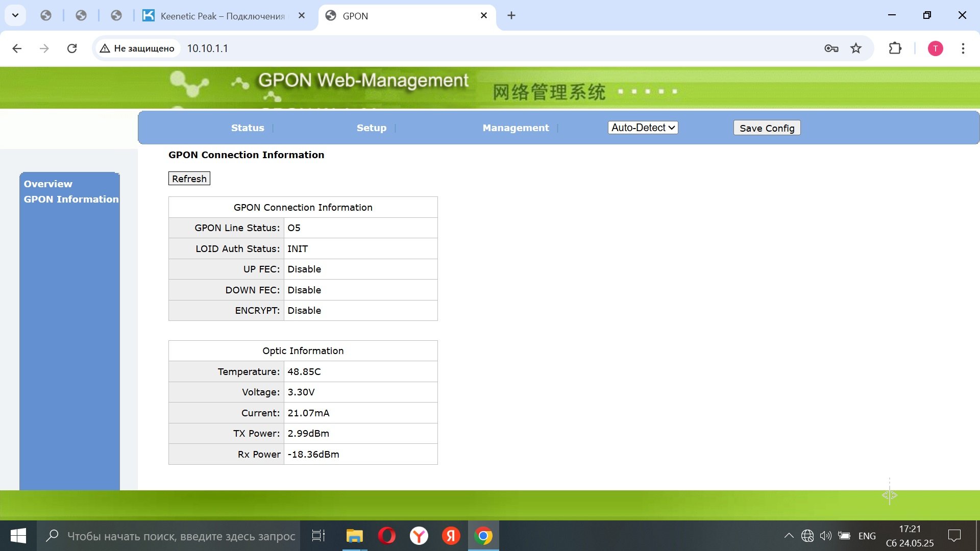
Task: Click the browser reload page icon
Action: pyautogui.click(x=72, y=48)
